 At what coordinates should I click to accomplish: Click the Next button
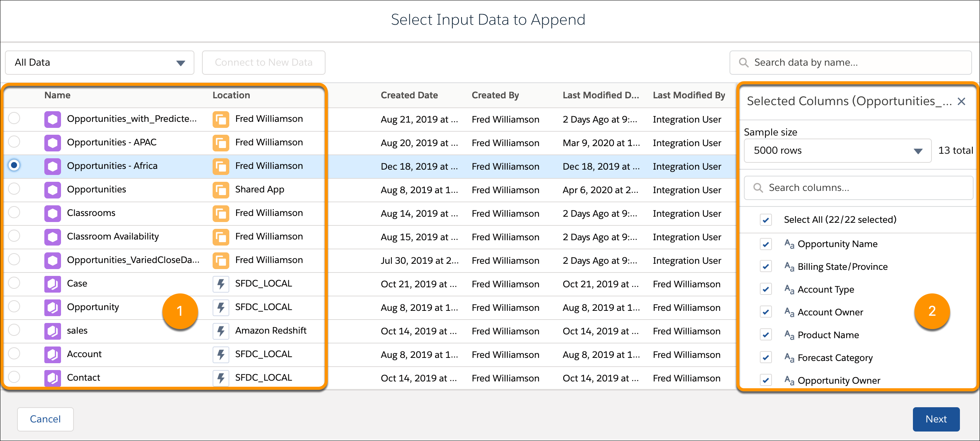click(936, 419)
